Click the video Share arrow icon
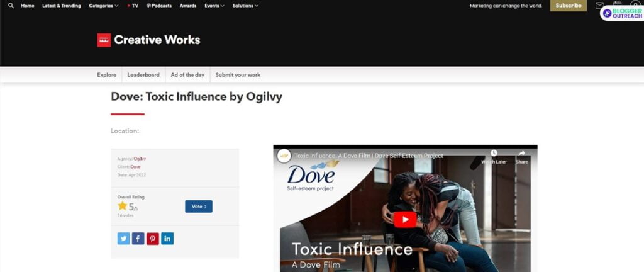This screenshot has width=644, height=272. pyautogui.click(x=521, y=153)
